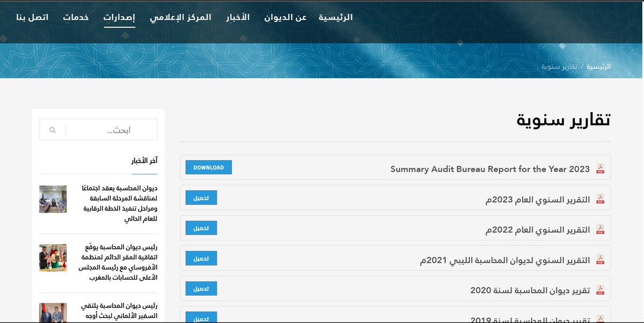Image resolution: width=644 pixels, height=323 pixels.
Task: Click آخر الأخبار sidebar heading
Action: [x=145, y=161]
